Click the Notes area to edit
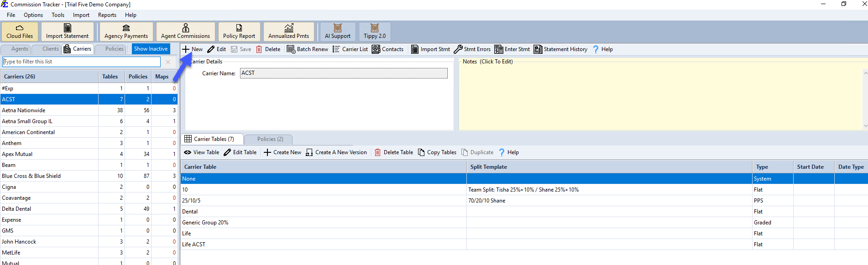The width and height of the screenshot is (868, 265). click(x=661, y=96)
